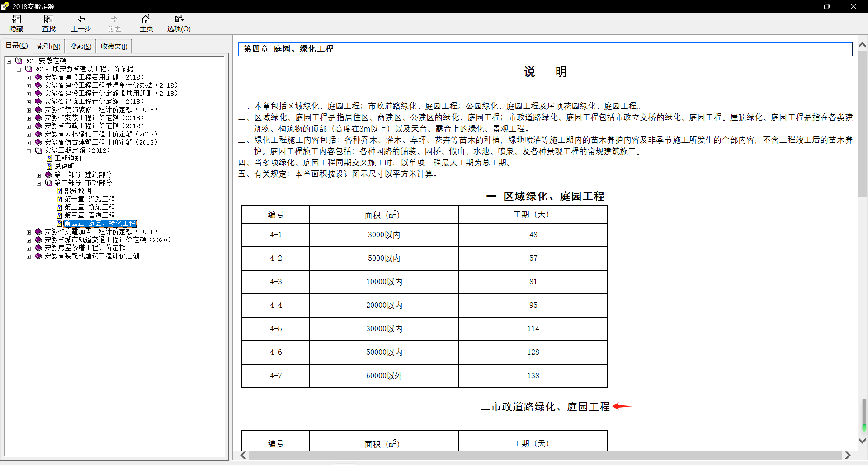The height and width of the screenshot is (465, 868).
Task: Click the 隐藏 (Hide) toolbar icon
Action: point(16,19)
